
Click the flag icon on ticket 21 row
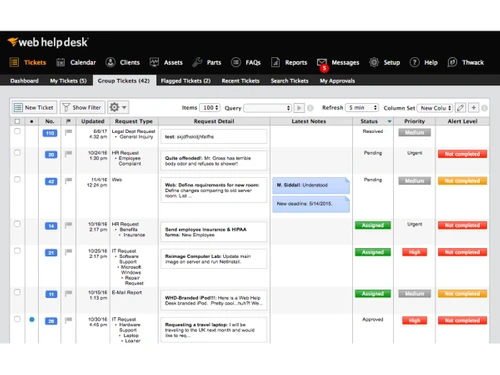[68, 252]
